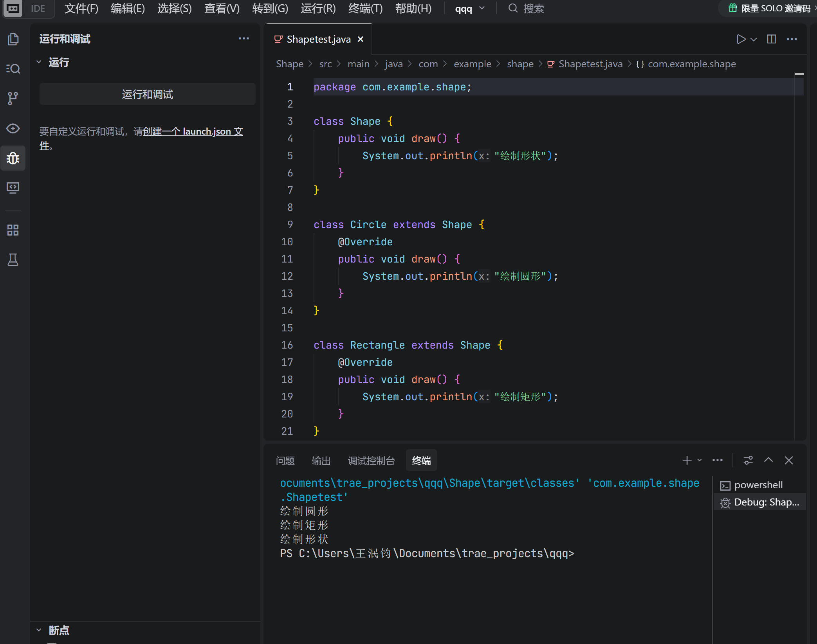817x644 pixels.
Task: Click the run file play icon
Action: click(x=740, y=39)
